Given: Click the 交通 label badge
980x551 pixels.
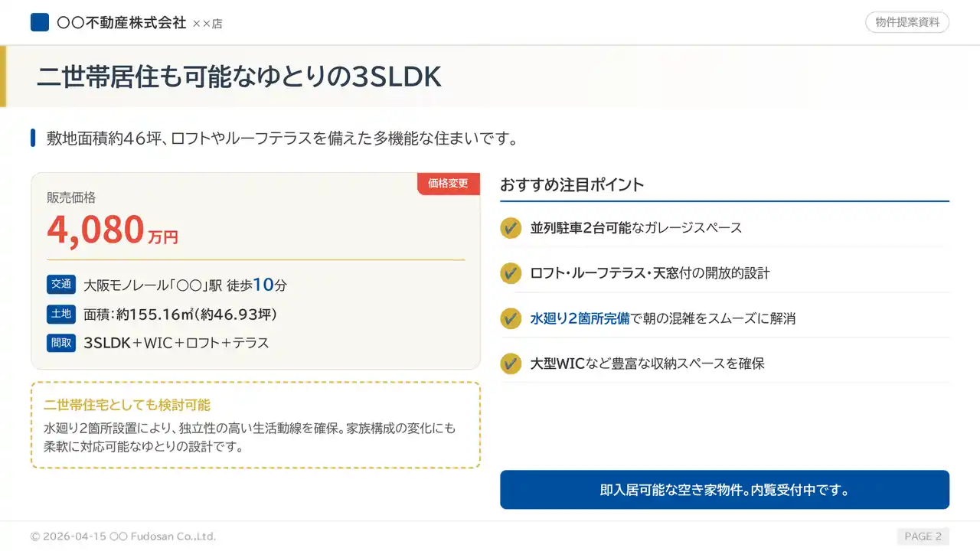Looking at the screenshot, I should coord(61,285).
